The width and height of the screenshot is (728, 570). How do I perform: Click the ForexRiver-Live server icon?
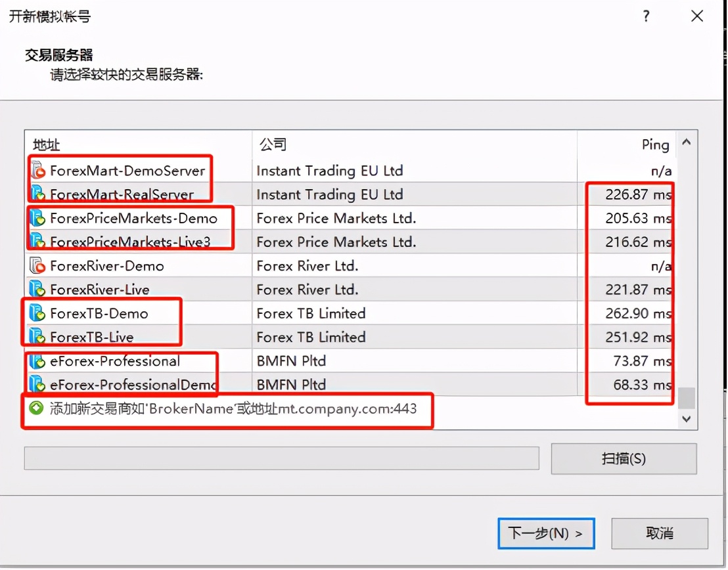pos(37,290)
